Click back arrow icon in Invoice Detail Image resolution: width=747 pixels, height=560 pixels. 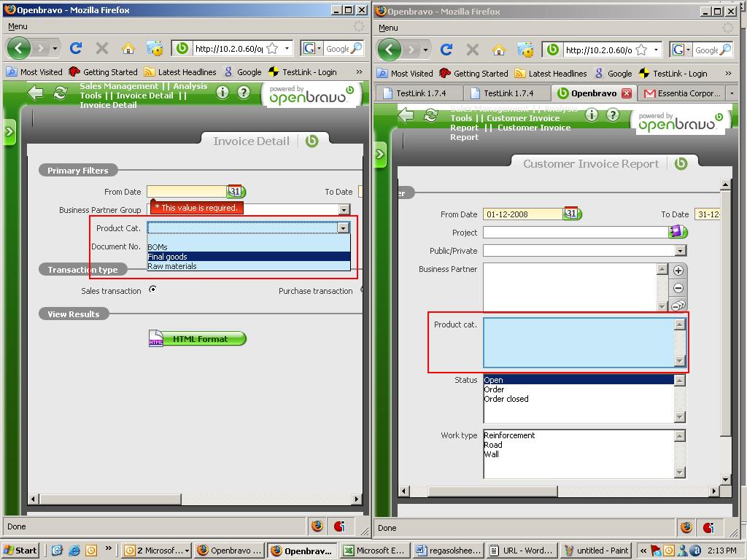(x=35, y=93)
